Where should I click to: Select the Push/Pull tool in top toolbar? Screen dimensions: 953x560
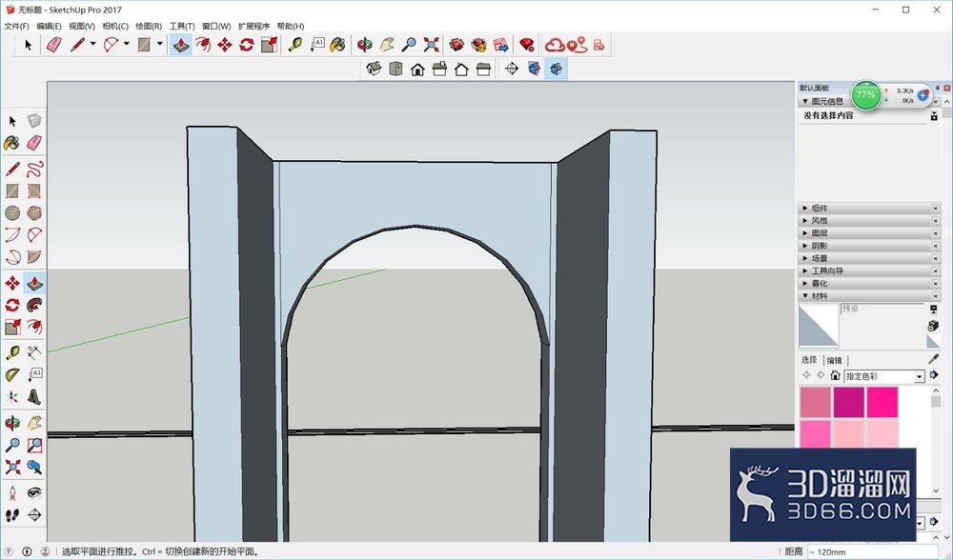point(180,45)
